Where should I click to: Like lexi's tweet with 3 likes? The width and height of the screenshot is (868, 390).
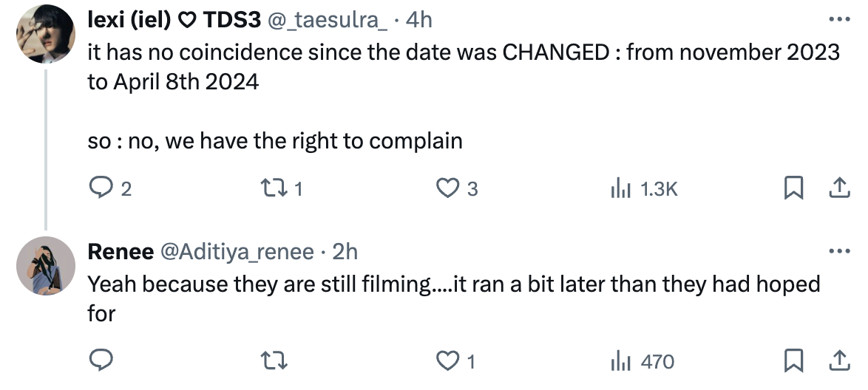pyautogui.click(x=446, y=189)
